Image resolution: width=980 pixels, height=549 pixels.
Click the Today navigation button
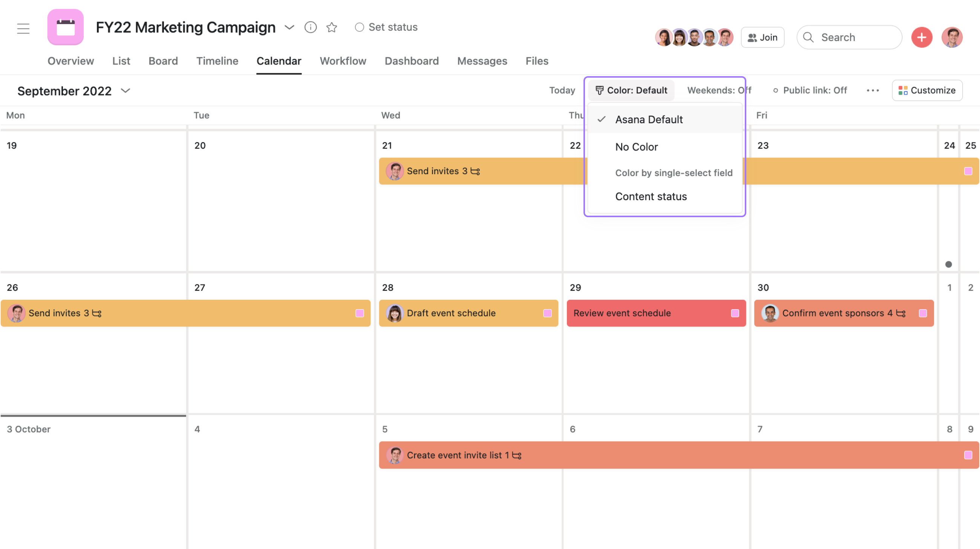pos(562,90)
